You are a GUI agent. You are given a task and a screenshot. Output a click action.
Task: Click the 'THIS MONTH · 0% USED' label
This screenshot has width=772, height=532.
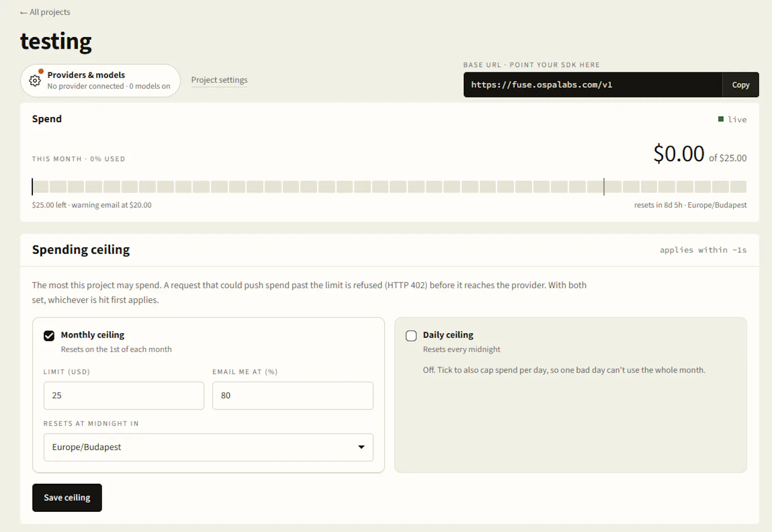tap(79, 159)
